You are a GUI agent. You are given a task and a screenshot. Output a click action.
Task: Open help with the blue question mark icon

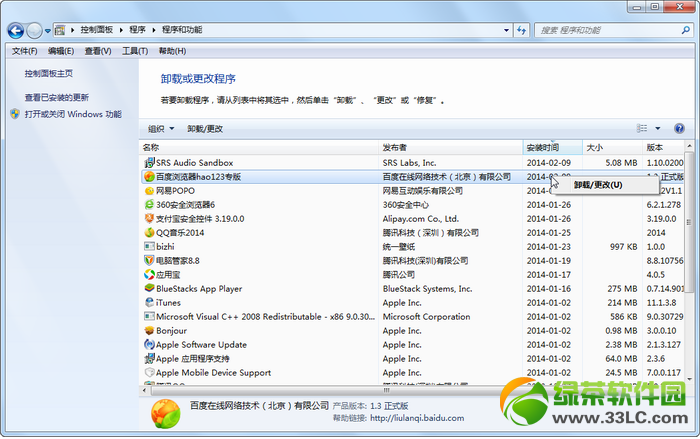pos(679,129)
